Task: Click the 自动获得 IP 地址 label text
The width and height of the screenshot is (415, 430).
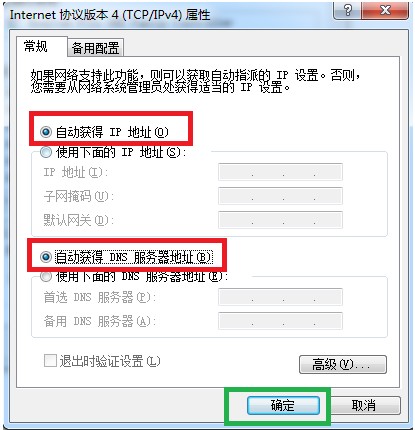Action: [x=112, y=132]
